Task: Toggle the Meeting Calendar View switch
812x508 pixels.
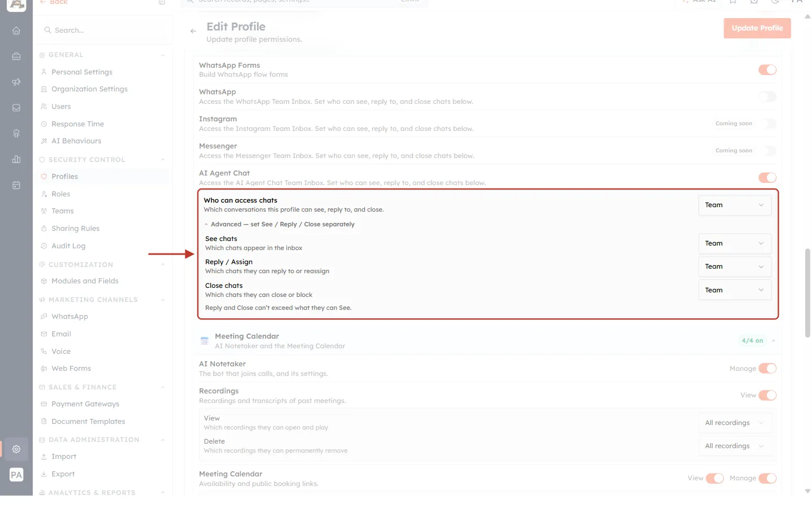Action: coord(715,479)
